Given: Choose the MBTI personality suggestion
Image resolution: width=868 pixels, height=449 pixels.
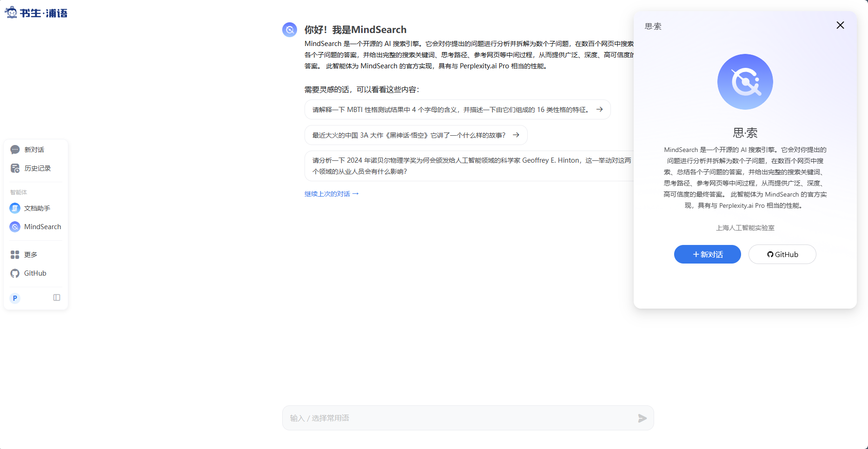Looking at the screenshot, I should (x=457, y=110).
